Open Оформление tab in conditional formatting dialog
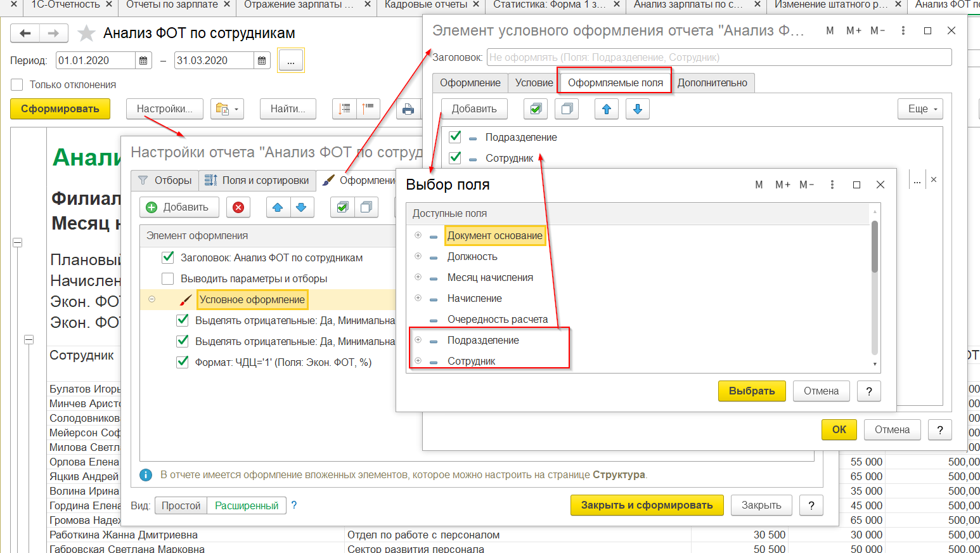Viewport: 980px width, 553px height. pyautogui.click(x=470, y=82)
